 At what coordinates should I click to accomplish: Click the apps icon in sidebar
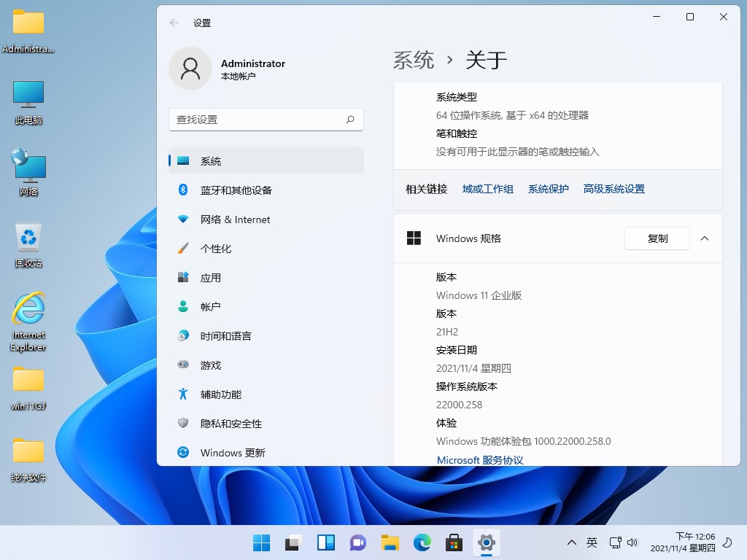coord(183,278)
